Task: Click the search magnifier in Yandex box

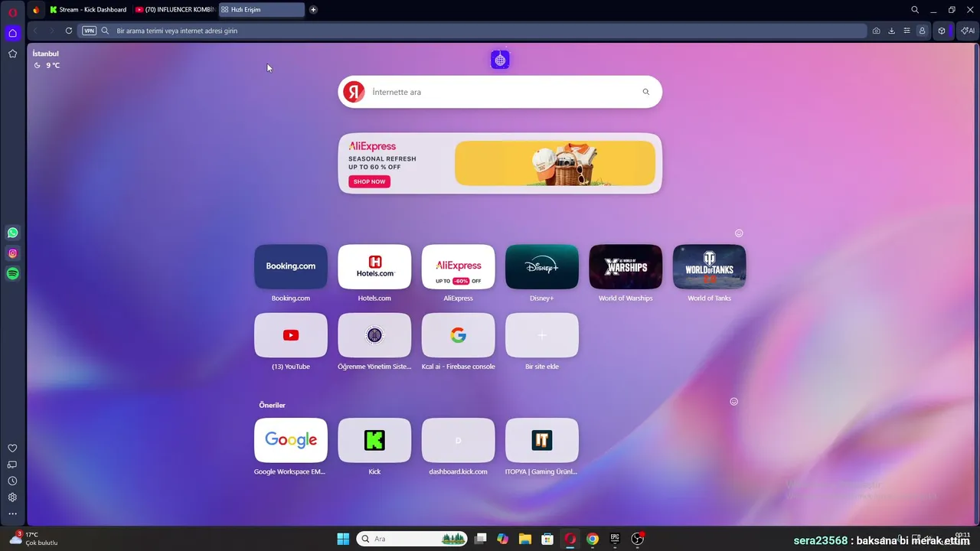Action: pos(646,92)
